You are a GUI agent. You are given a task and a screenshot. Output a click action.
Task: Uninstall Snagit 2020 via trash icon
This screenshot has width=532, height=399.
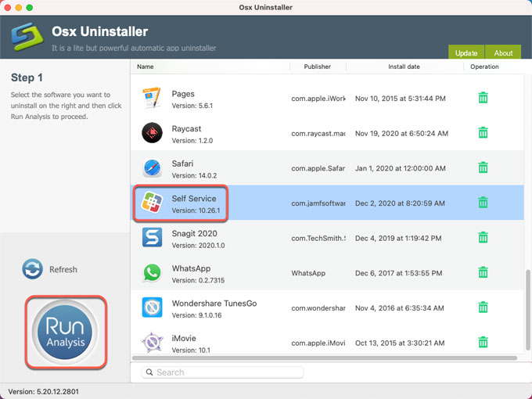tap(483, 238)
